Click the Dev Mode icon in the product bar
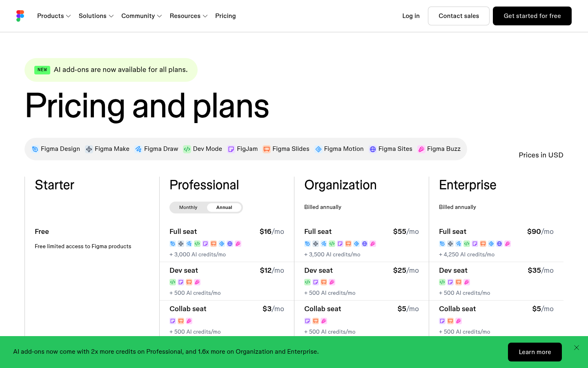Viewport: 588px width, 368px height. point(187,149)
